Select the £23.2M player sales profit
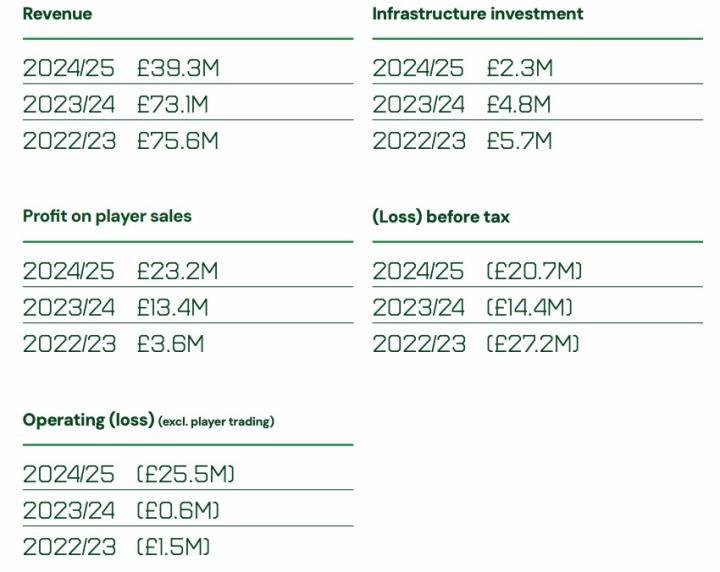 coord(177,271)
